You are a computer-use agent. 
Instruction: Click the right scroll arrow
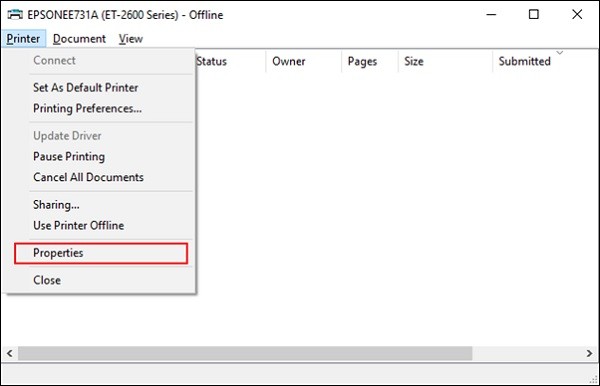(x=590, y=353)
